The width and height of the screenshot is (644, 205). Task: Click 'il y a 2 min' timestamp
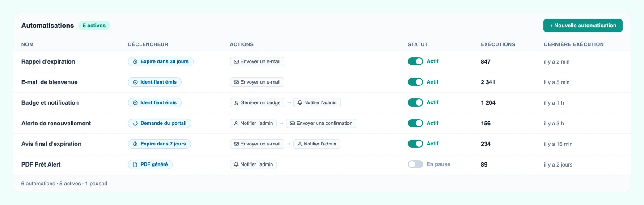click(x=557, y=62)
